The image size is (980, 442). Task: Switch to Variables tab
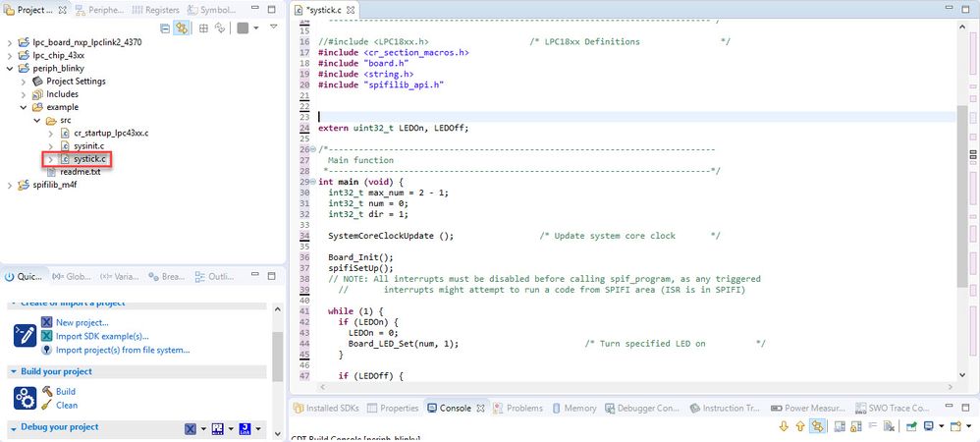[120, 276]
